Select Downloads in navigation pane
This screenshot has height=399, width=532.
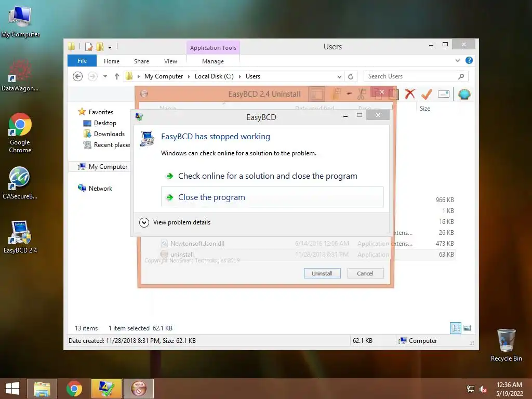(109, 134)
